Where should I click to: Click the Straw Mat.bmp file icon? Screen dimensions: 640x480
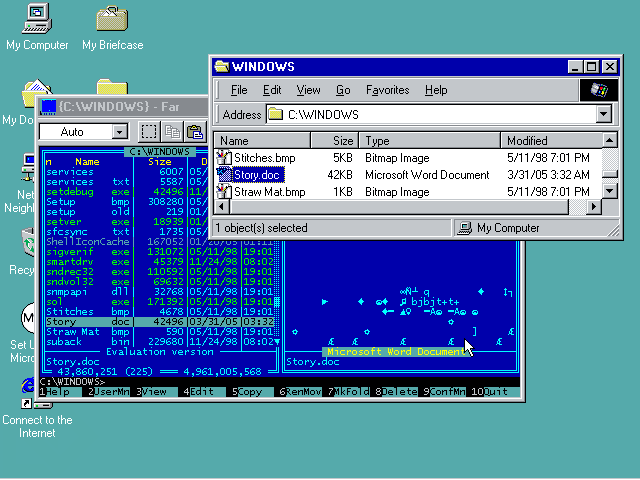[224, 192]
